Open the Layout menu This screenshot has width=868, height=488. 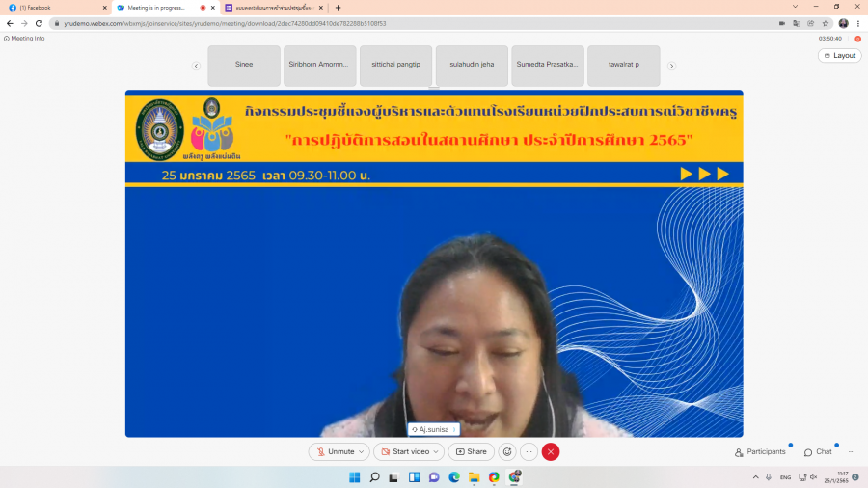point(839,55)
